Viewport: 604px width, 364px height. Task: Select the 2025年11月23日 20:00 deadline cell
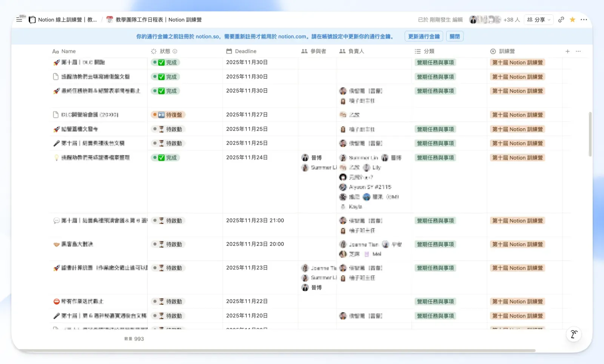260,249
